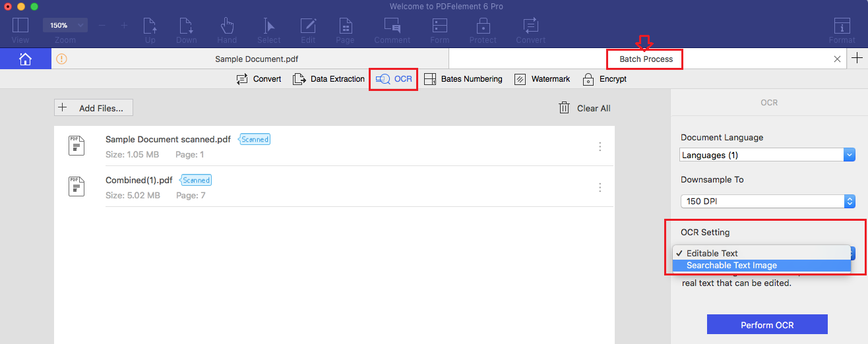Viewport: 868px width, 344px height.
Task: Open options for Sample Document scanned.pdf
Action: tap(600, 146)
